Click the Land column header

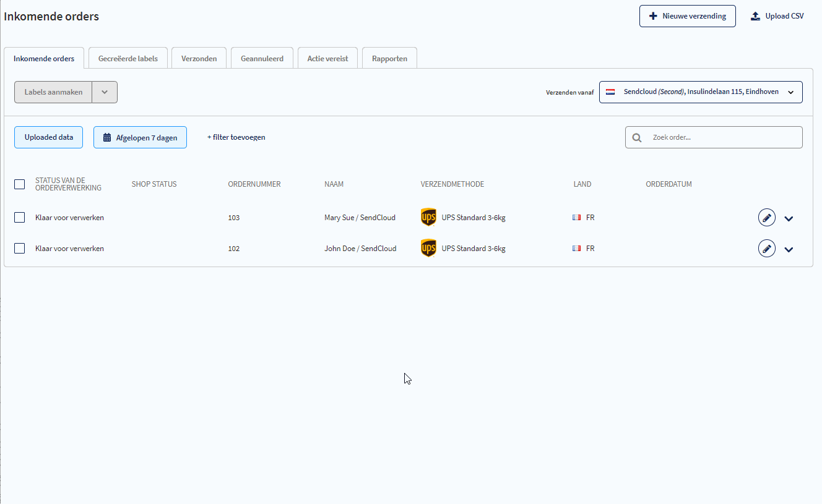click(582, 184)
